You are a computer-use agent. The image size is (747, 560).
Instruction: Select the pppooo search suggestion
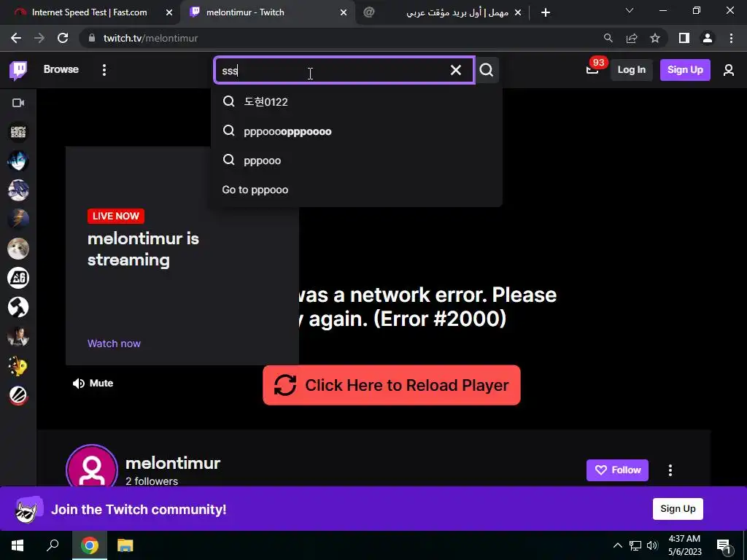click(x=356, y=160)
